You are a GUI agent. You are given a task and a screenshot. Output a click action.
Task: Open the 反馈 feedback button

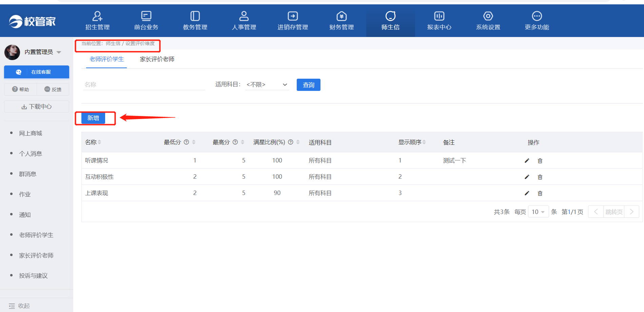[x=53, y=89]
